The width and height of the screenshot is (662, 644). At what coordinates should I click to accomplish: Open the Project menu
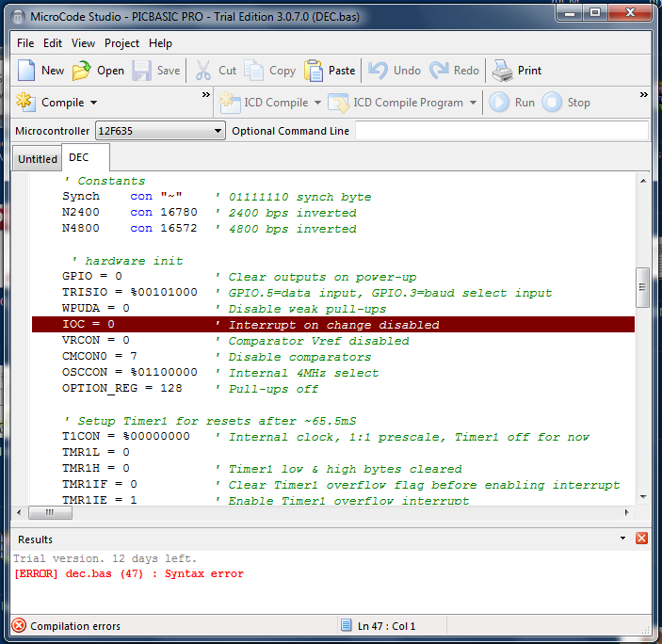tap(121, 43)
